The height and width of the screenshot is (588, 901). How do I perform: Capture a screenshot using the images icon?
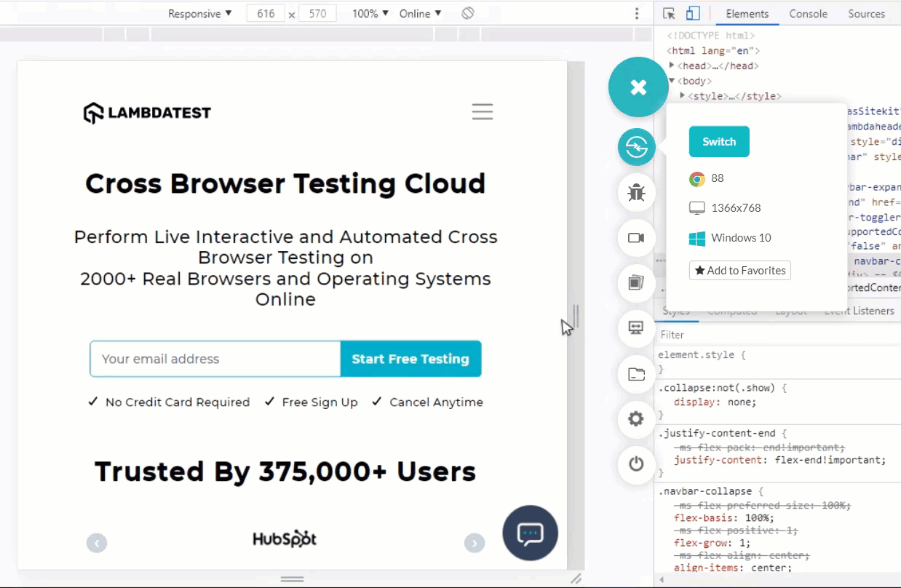(x=636, y=283)
